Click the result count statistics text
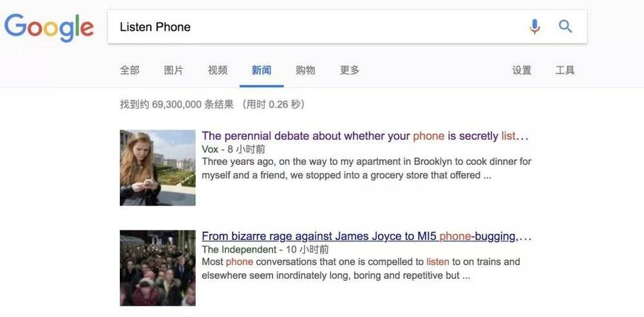Image resolution: width=644 pixels, height=317 pixels. [x=213, y=104]
